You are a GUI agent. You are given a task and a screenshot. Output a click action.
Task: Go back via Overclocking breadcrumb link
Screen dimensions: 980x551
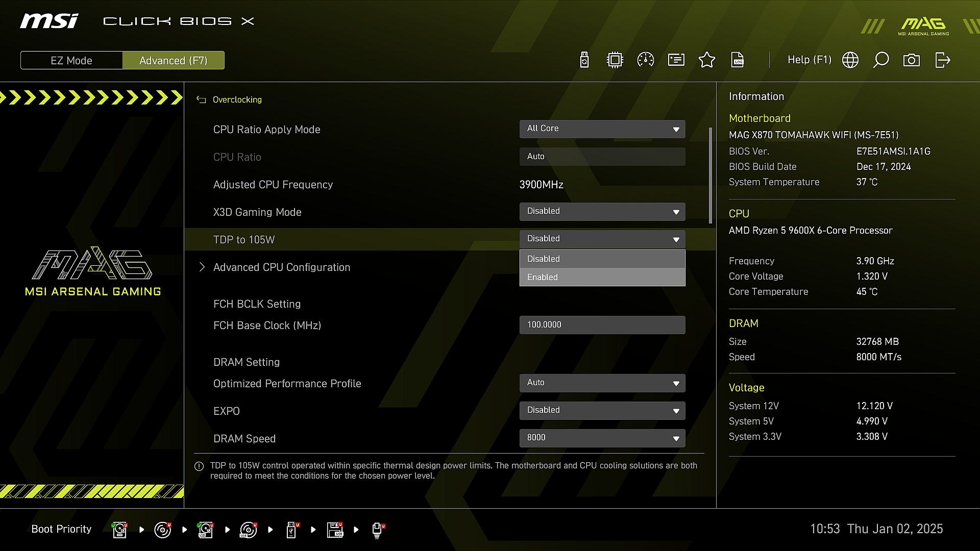236,99
